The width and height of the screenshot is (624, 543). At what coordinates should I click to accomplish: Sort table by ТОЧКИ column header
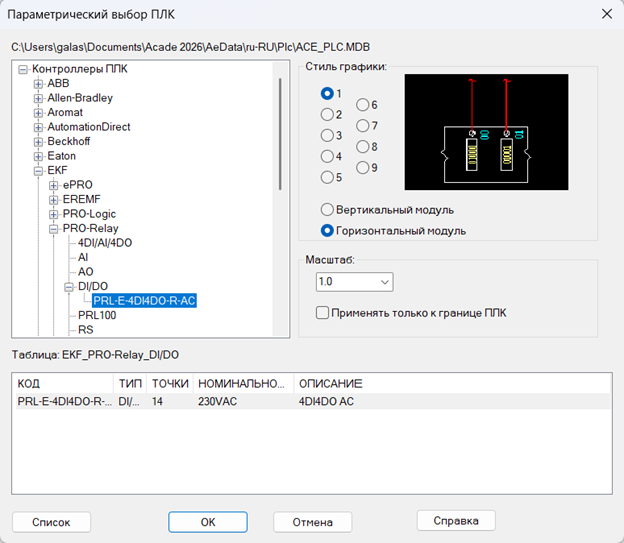coord(170,383)
